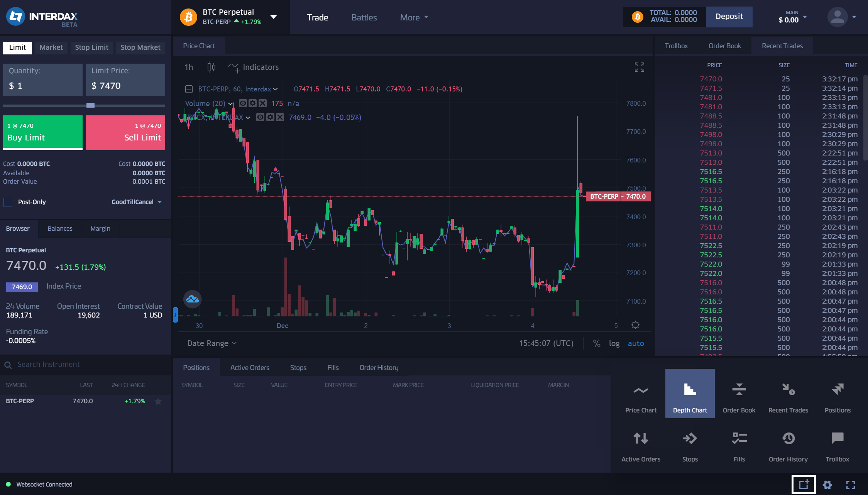Favorite BTC-PERP with the star icon

[x=158, y=401]
